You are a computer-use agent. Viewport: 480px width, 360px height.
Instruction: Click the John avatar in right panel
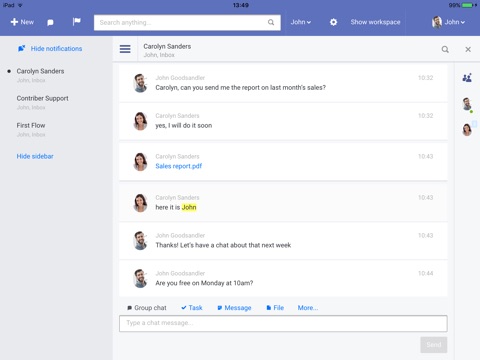(x=467, y=104)
